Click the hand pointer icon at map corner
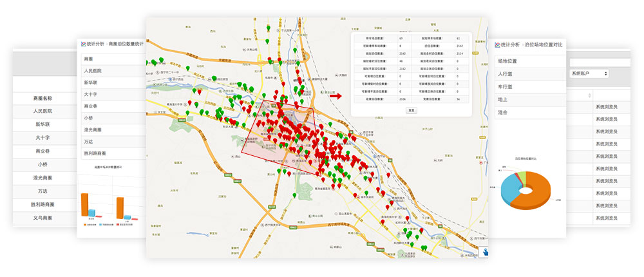 pos(483,253)
